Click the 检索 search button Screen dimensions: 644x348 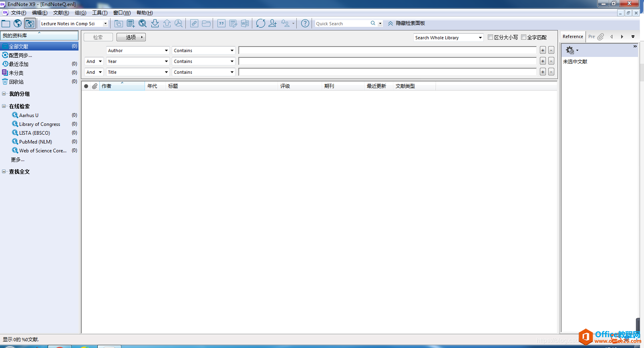[x=98, y=37]
